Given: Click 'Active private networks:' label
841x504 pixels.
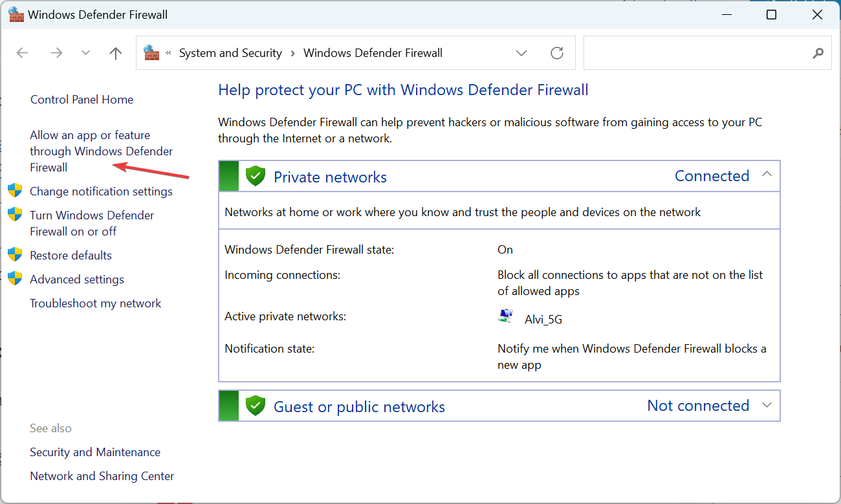Looking at the screenshot, I should click(285, 316).
